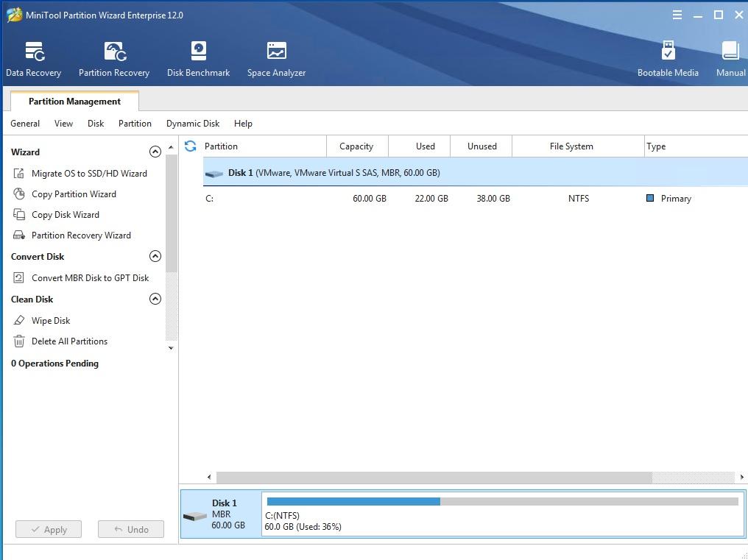This screenshot has height=560, width=748.
Task: Collapse the Wizard section
Action: (155, 152)
